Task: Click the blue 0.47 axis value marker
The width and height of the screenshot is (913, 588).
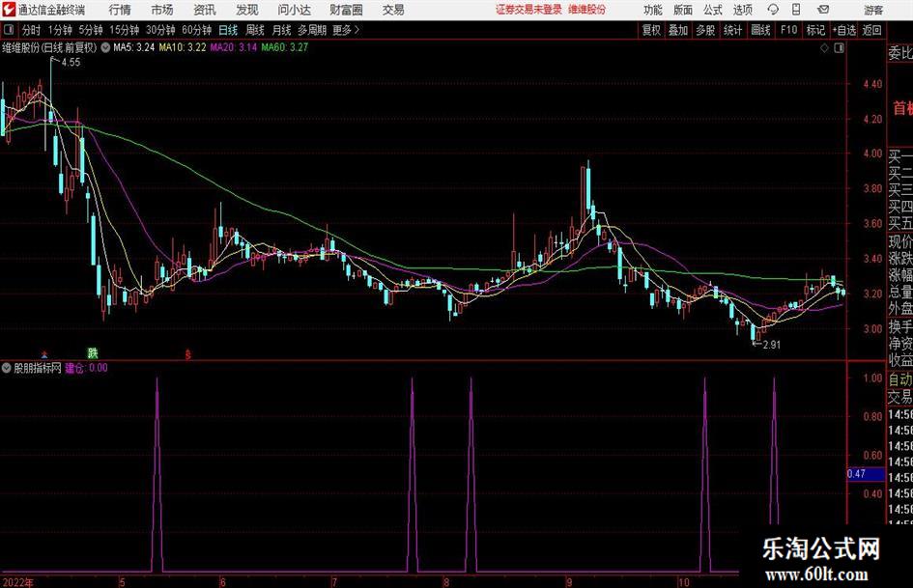Action: (866, 474)
